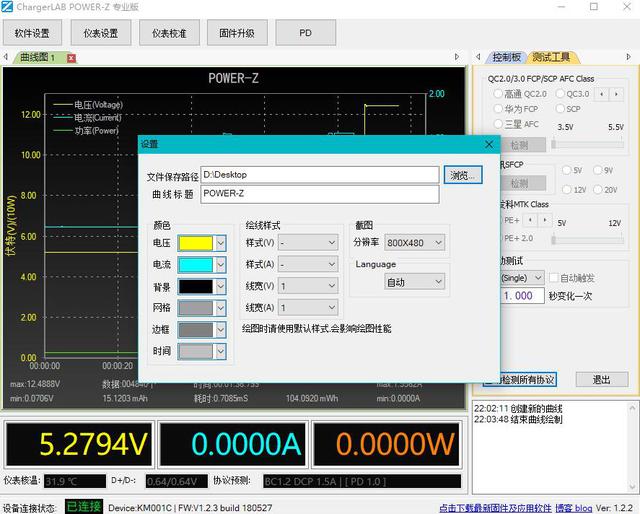Click 已连接 connection status
The height and width of the screenshot is (514, 640).
click(84, 507)
